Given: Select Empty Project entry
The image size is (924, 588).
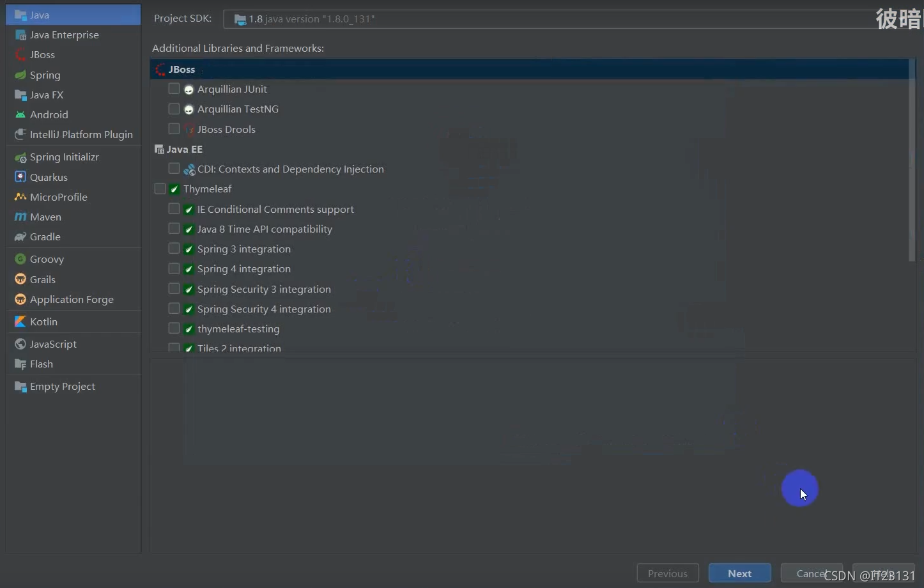Looking at the screenshot, I should pyautogui.click(x=73, y=386).
